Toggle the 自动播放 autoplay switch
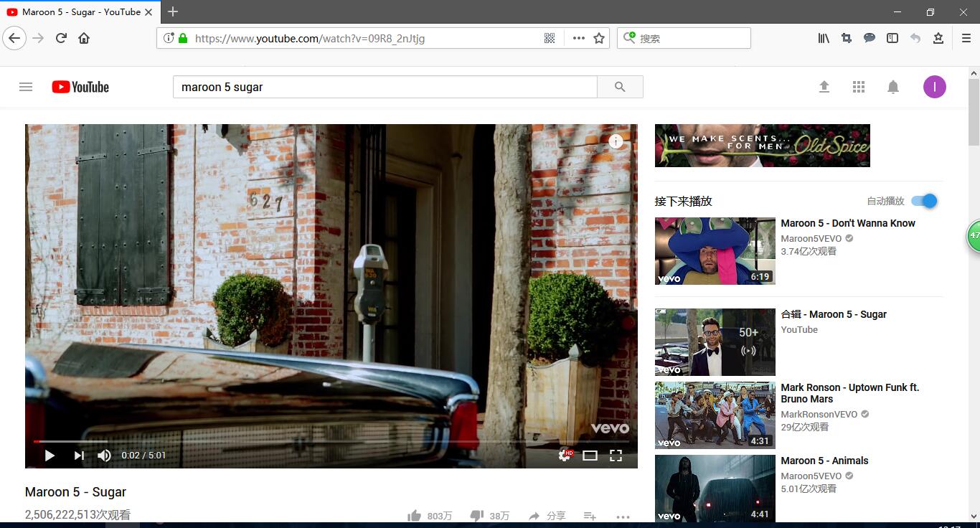 [x=925, y=201]
